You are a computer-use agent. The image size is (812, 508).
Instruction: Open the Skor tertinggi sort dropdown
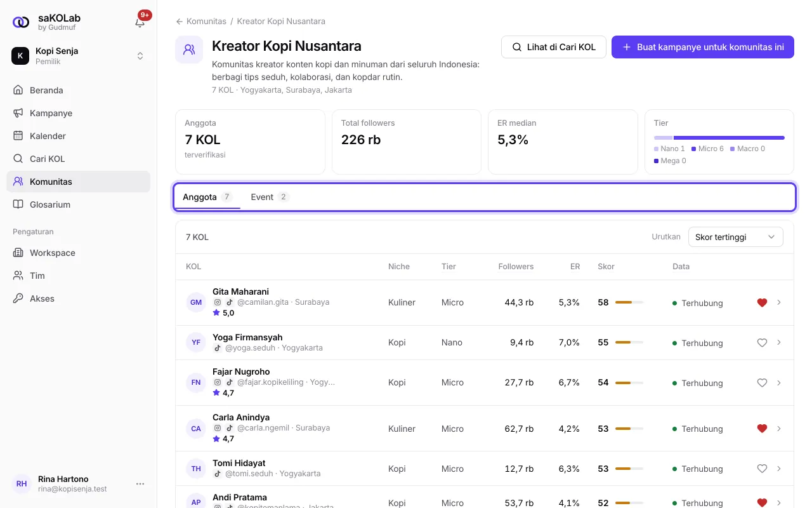[x=736, y=237]
